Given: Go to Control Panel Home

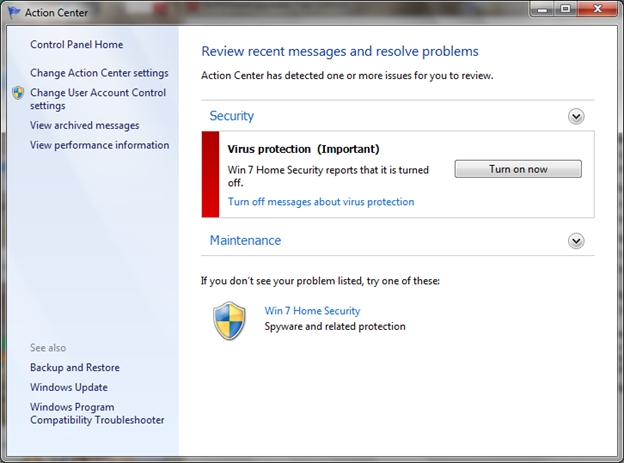Looking at the screenshot, I should coord(77,45).
